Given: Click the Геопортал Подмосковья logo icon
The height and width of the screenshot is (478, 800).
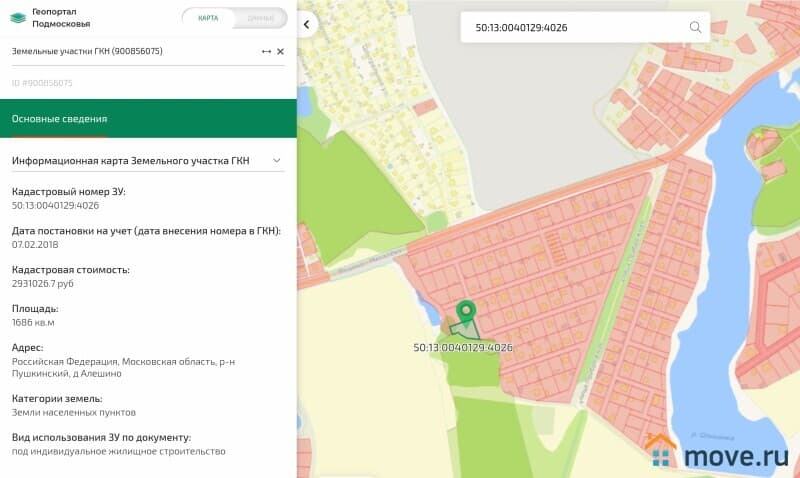Looking at the screenshot, I should click(18, 17).
